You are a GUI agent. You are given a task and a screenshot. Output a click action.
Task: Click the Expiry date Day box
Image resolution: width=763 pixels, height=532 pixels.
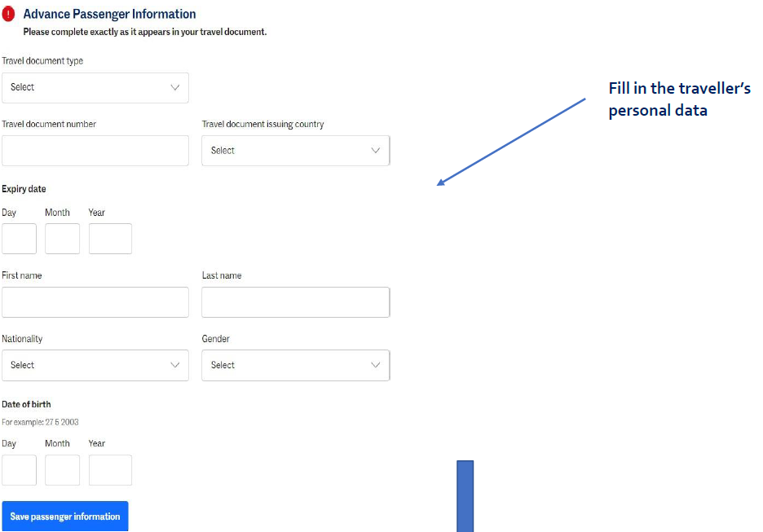click(19, 239)
